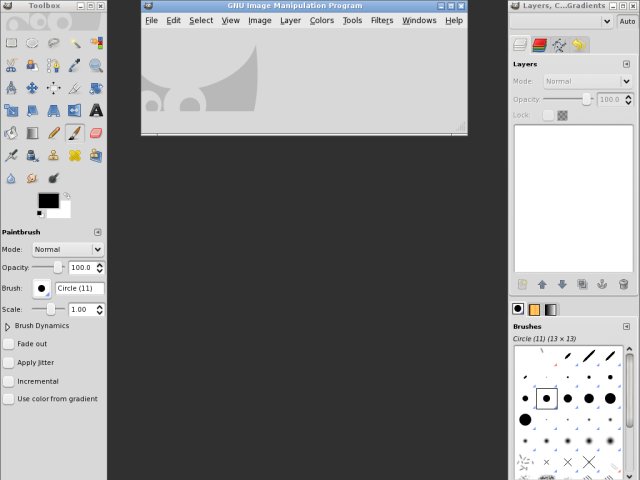Choose the Bucket Fill tool
This screenshot has height=480, width=640.
(11, 132)
